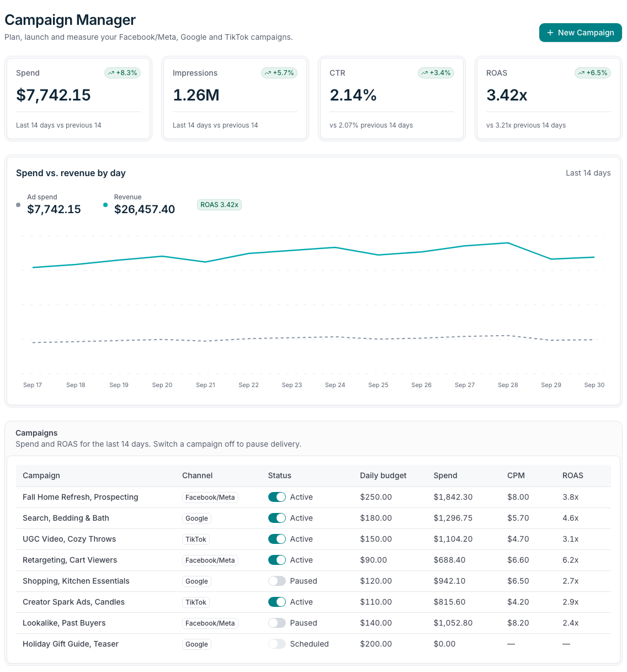The image size is (627, 672).
Task: Click the Scheduled status label
Action: [309, 644]
